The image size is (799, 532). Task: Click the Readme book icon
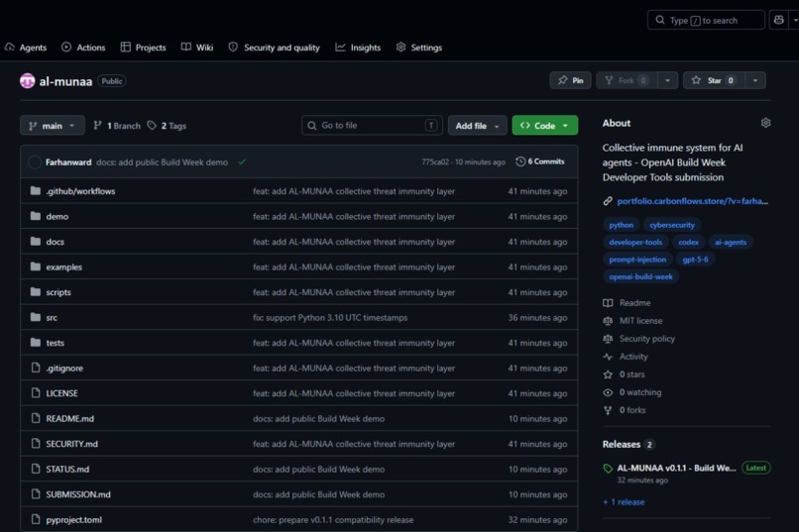click(608, 303)
